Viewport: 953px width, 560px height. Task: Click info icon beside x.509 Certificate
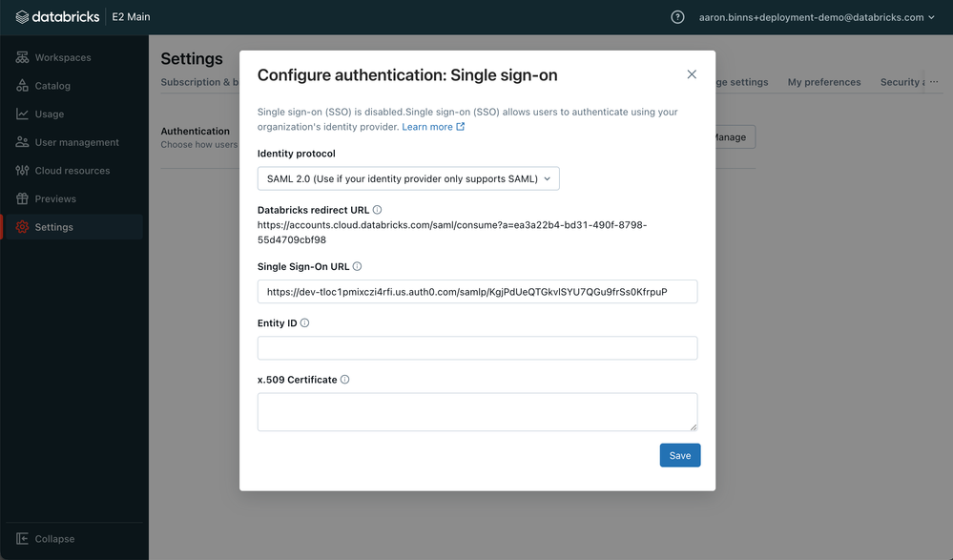344,380
